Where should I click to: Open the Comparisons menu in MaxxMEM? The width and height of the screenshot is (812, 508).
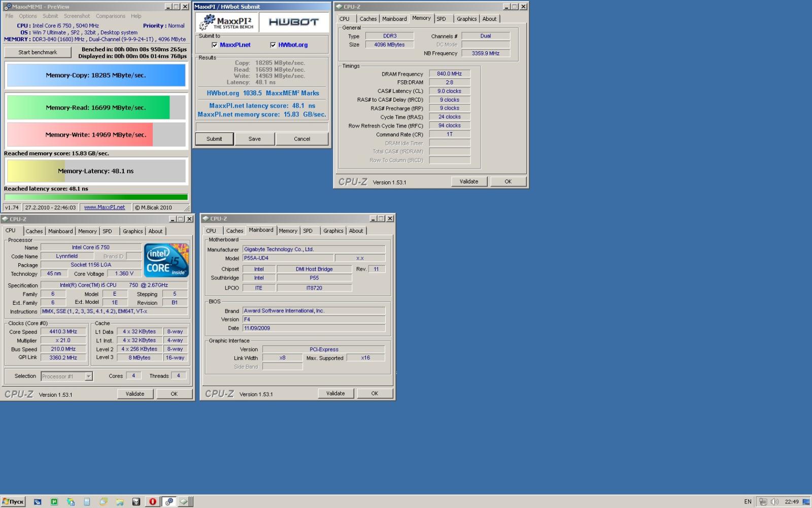click(x=111, y=16)
